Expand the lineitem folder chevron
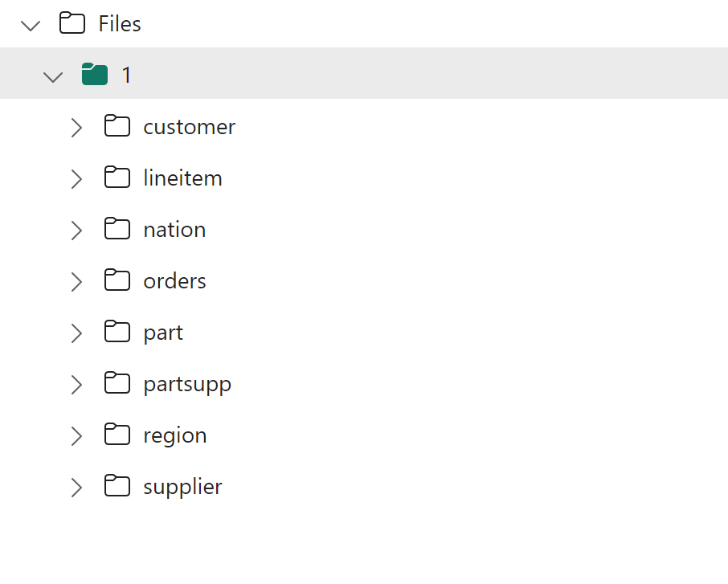Screen dimensions: 728x584 pyautogui.click(x=76, y=179)
